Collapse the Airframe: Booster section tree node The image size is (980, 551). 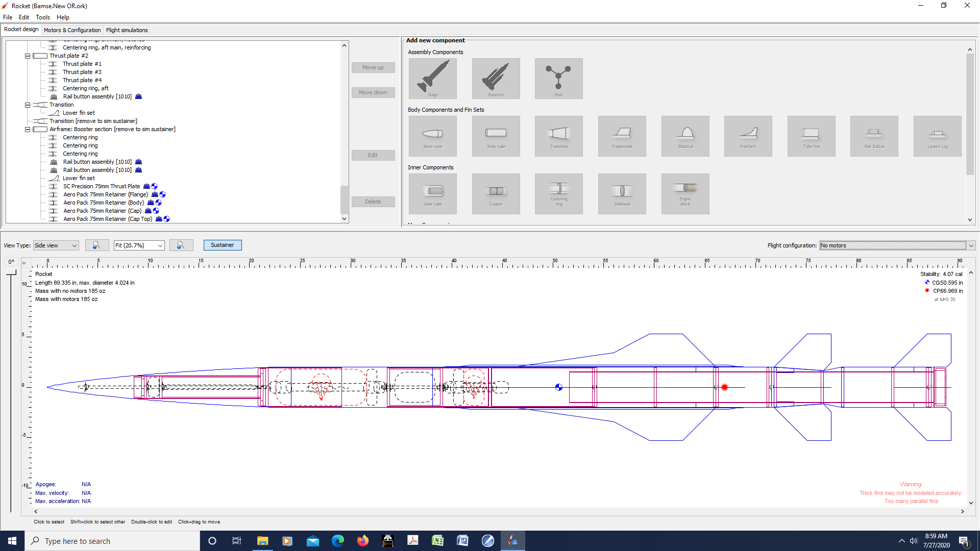coord(28,129)
